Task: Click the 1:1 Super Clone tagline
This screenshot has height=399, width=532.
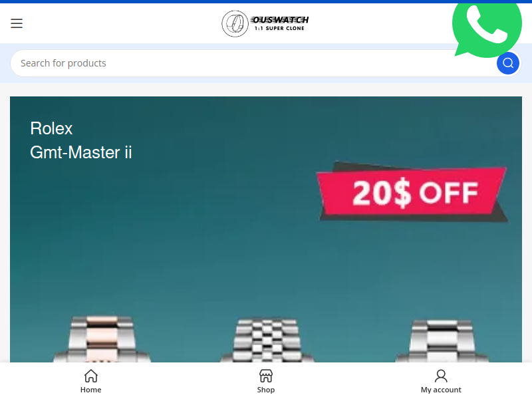Action: coord(279,29)
